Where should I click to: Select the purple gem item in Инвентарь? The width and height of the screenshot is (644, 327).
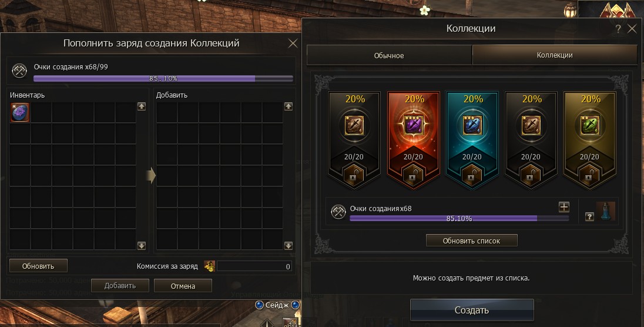pyautogui.click(x=20, y=113)
